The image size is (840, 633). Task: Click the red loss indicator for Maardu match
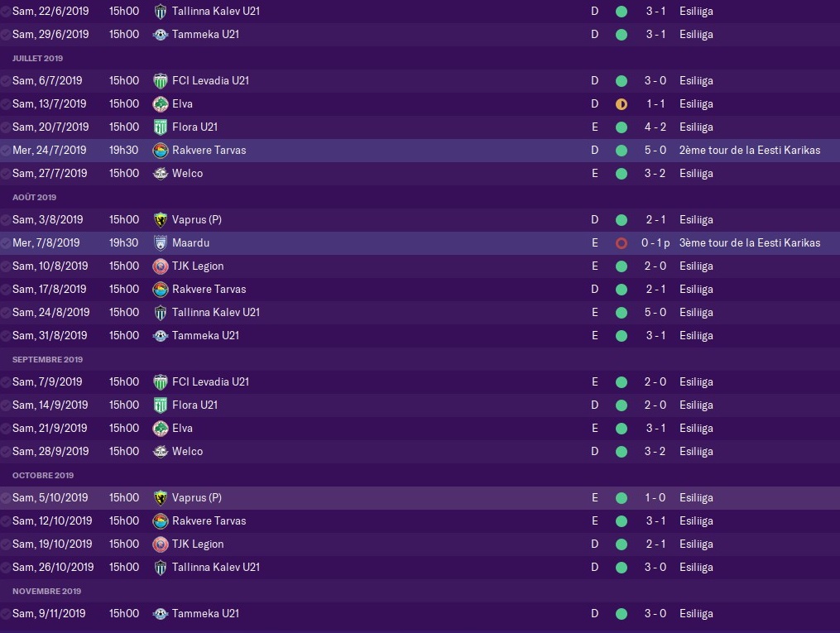(x=622, y=243)
